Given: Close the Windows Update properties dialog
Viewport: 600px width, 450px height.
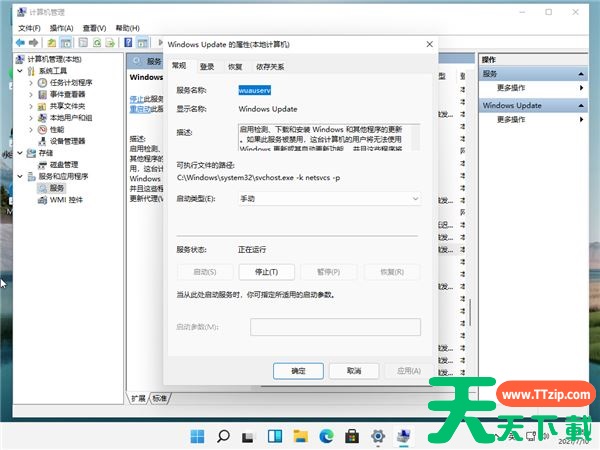Looking at the screenshot, I should (x=429, y=44).
